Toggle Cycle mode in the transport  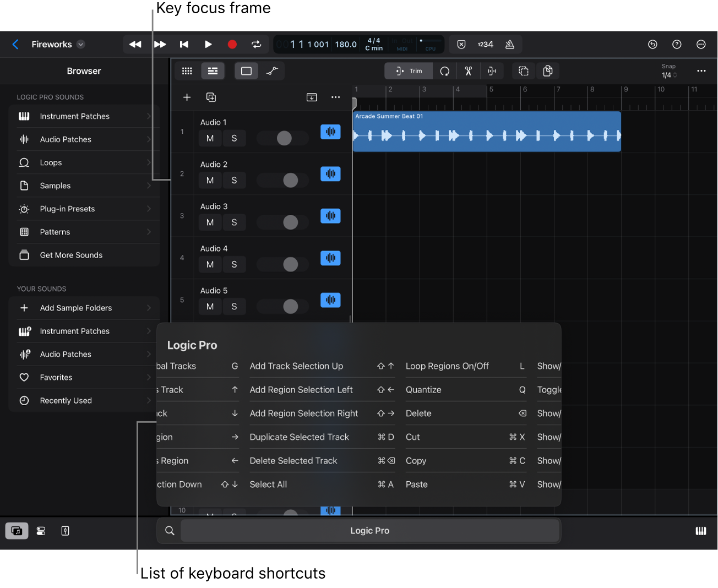tap(257, 45)
